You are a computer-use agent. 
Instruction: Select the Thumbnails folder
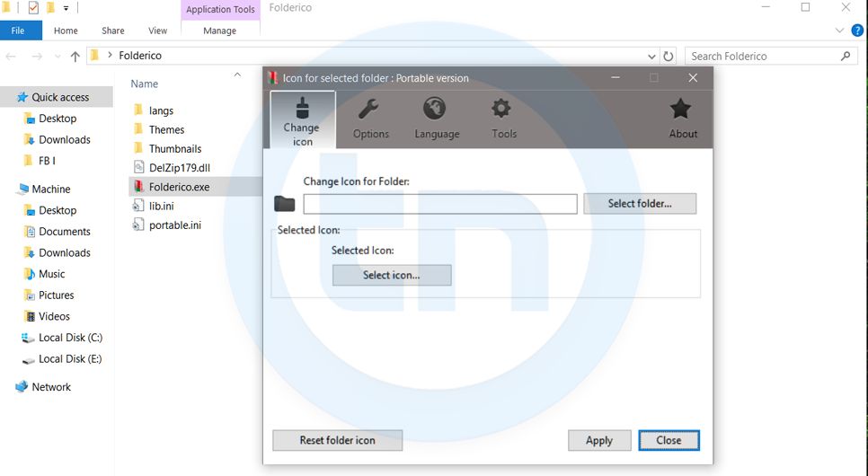[x=175, y=149]
